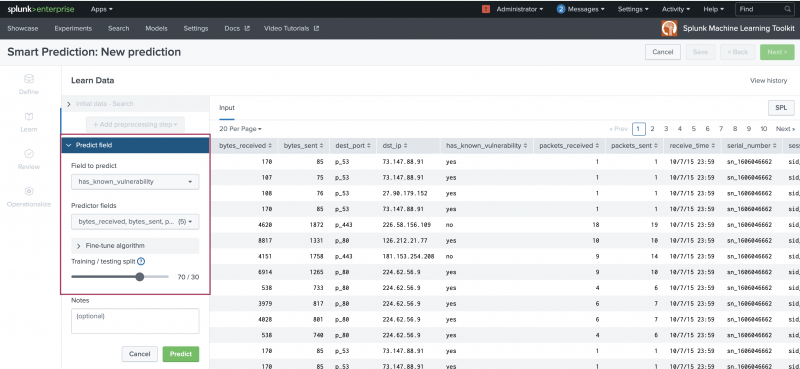Screen dimensions: 800x369
Task: Expand Initial data - Search section
Action: (135, 104)
